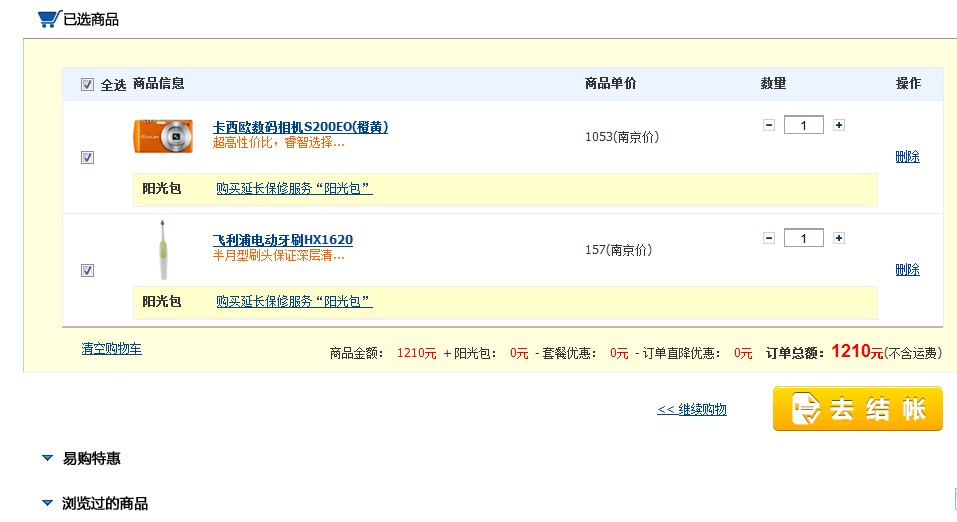Screen dimensions: 957x522
Task: Click the 数量 column header
Action: [773, 84]
